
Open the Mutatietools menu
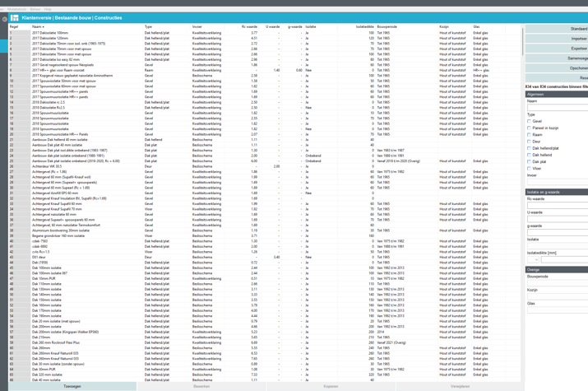[x=16, y=9]
